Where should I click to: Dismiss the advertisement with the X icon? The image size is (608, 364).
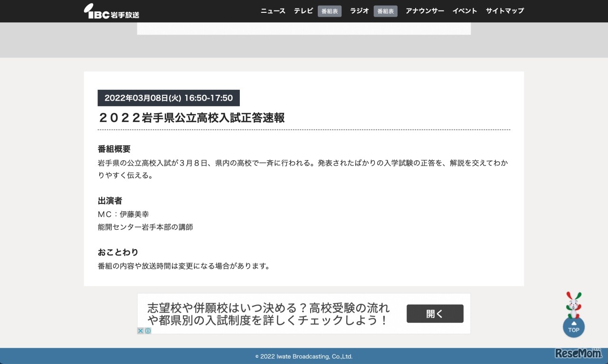140,331
